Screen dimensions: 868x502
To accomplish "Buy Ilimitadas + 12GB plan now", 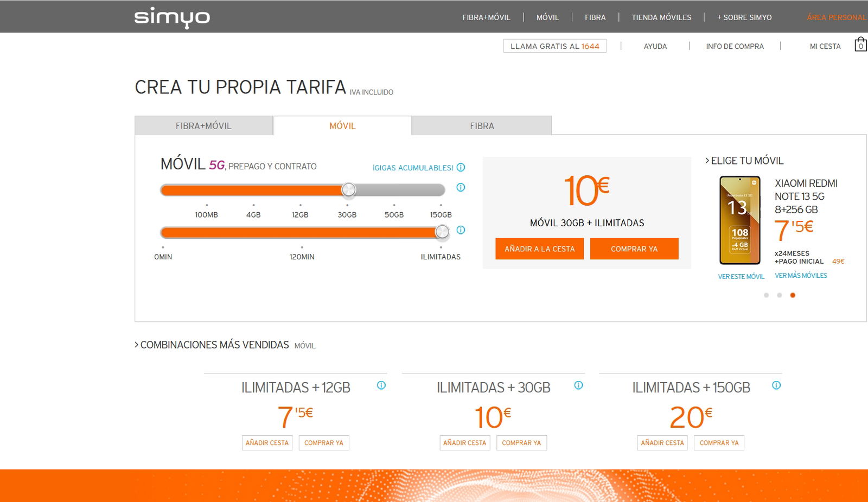I will tap(324, 443).
